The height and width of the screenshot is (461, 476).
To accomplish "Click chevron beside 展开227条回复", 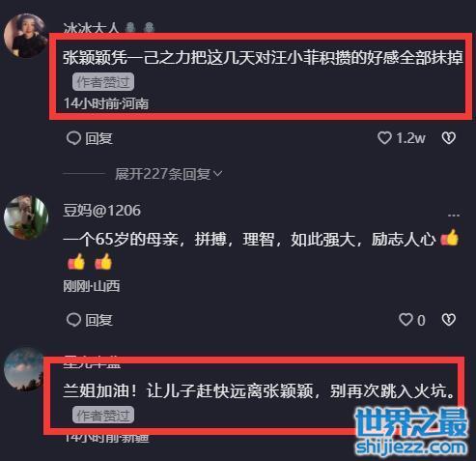I will pos(217,174).
